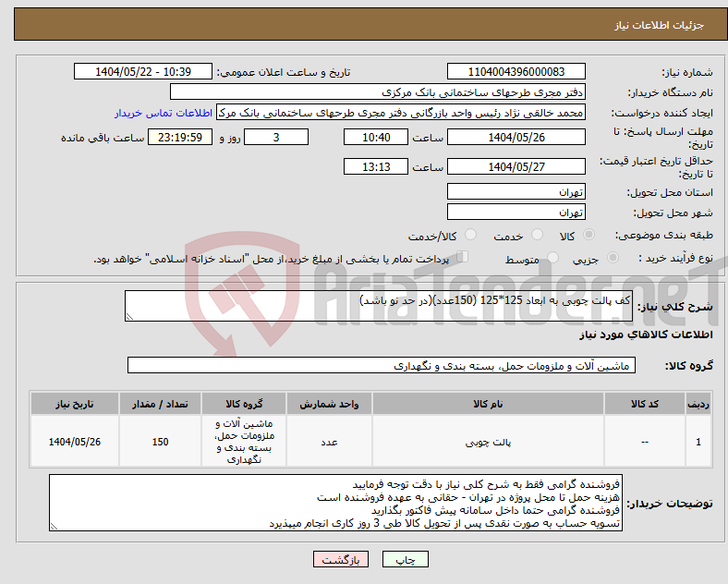Image resolution: width=728 pixels, height=584 pixels.
Task: Click the announcement date field 1404/05/22 - 10:39
Action: [143, 72]
